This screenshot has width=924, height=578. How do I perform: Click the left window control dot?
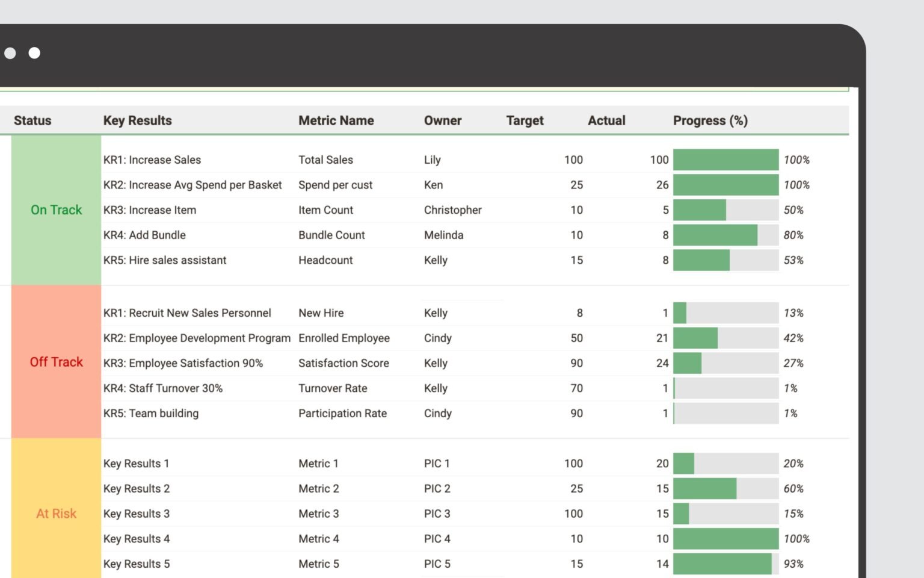(x=10, y=53)
